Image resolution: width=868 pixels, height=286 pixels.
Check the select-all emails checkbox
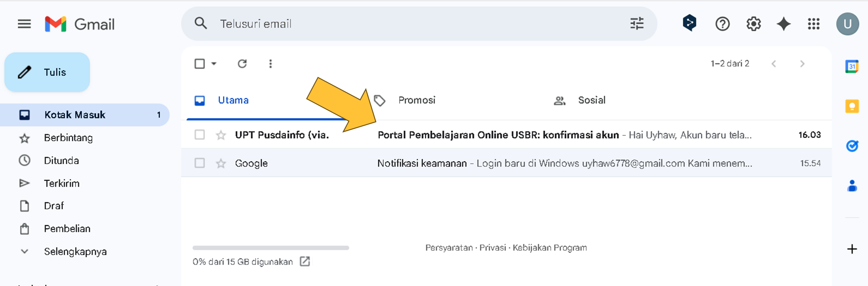coord(200,64)
